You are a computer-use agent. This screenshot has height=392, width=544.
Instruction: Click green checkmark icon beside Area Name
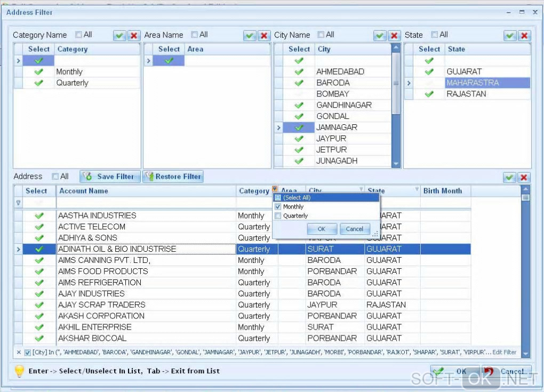pyautogui.click(x=250, y=36)
